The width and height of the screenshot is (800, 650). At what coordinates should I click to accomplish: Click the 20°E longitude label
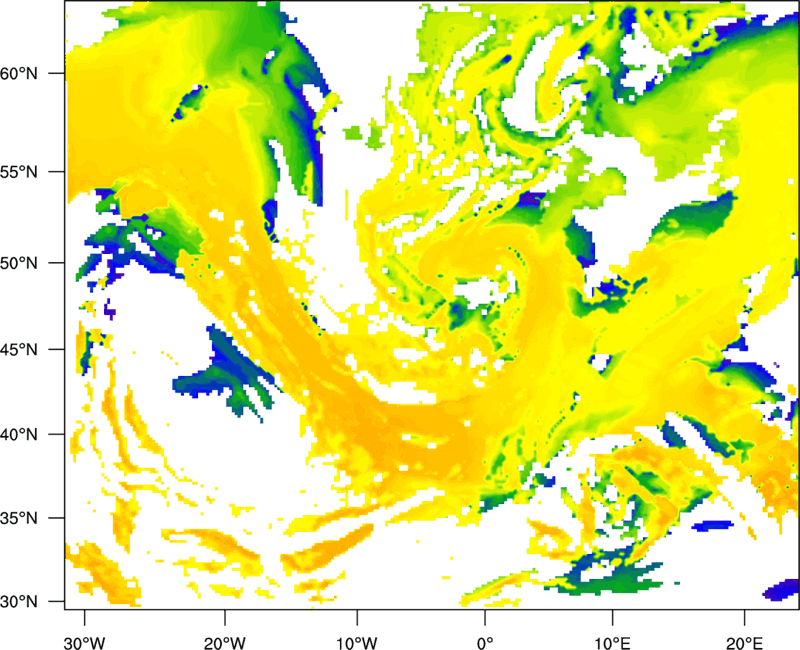pyautogui.click(x=744, y=643)
